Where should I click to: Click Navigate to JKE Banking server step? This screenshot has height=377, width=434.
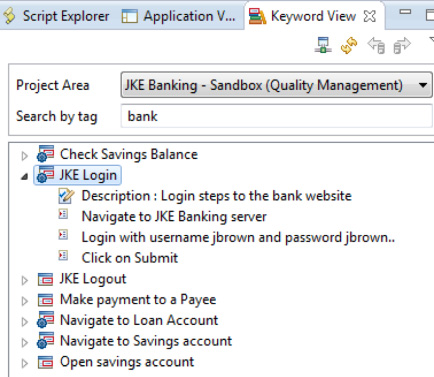click(x=174, y=216)
